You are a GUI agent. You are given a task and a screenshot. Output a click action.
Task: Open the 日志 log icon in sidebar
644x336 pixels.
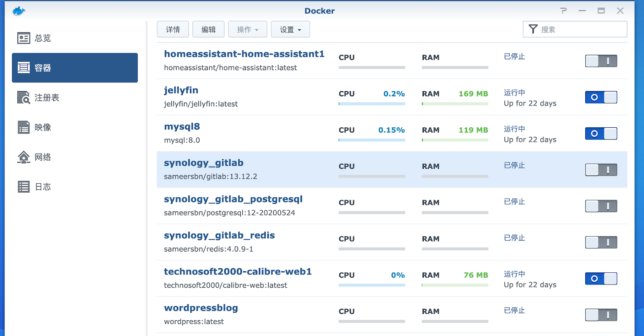(24, 187)
